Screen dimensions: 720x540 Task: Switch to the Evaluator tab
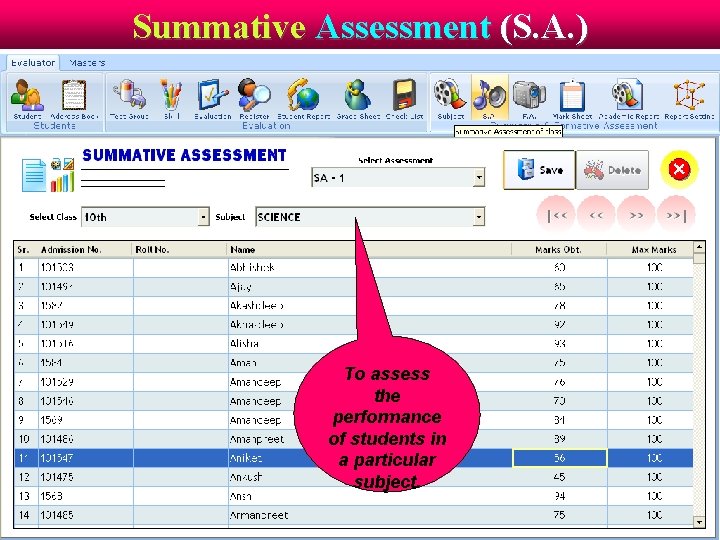pyautogui.click(x=33, y=62)
